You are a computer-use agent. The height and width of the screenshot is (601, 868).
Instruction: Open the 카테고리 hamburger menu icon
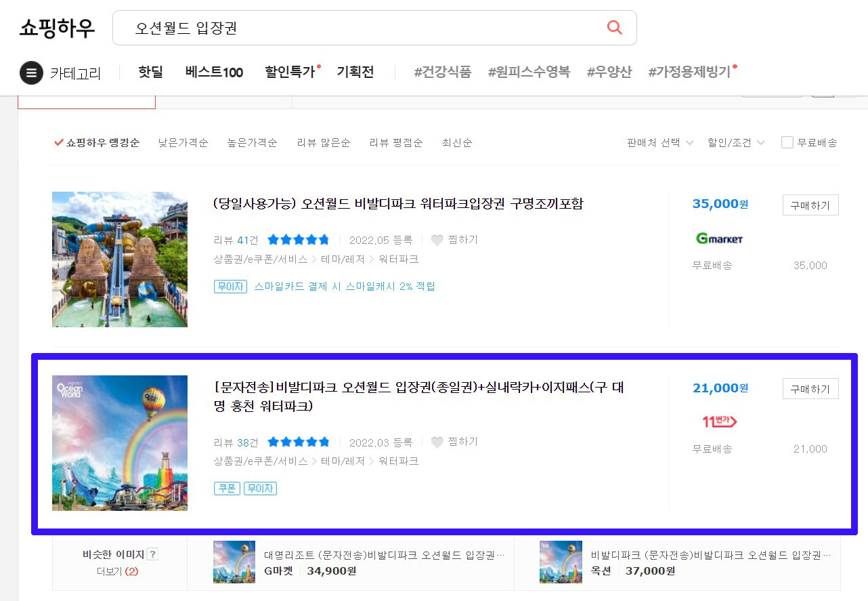(x=31, y=72)
